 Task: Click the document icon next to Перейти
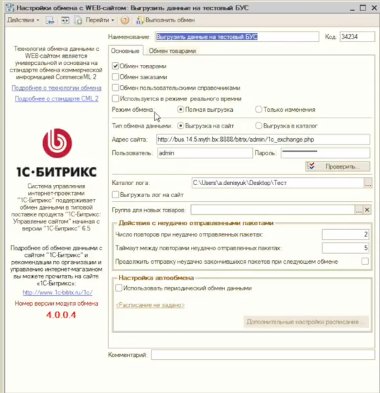[78, 20]
